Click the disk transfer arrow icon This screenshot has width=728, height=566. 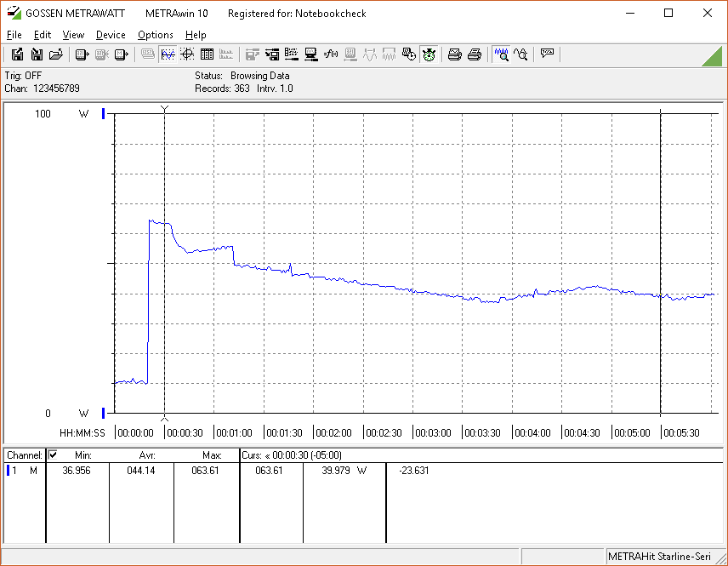272,54
